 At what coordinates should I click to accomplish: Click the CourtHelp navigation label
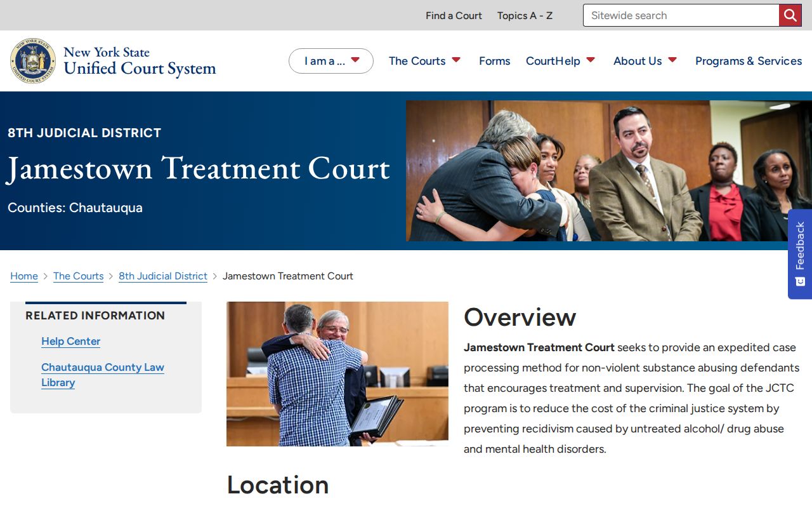tap(553, 61)
